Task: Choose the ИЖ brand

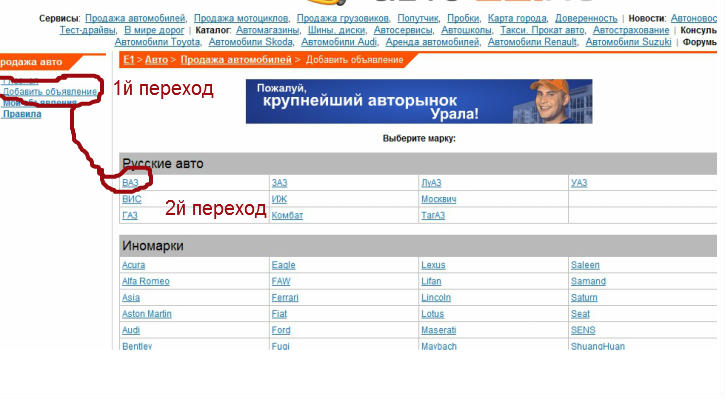Action: click(x=279, y=199)
